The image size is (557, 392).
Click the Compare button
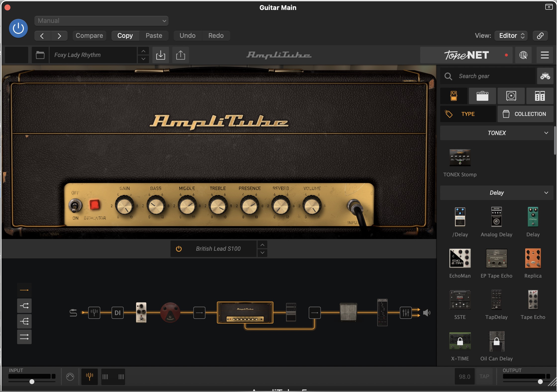pos(89,36)
